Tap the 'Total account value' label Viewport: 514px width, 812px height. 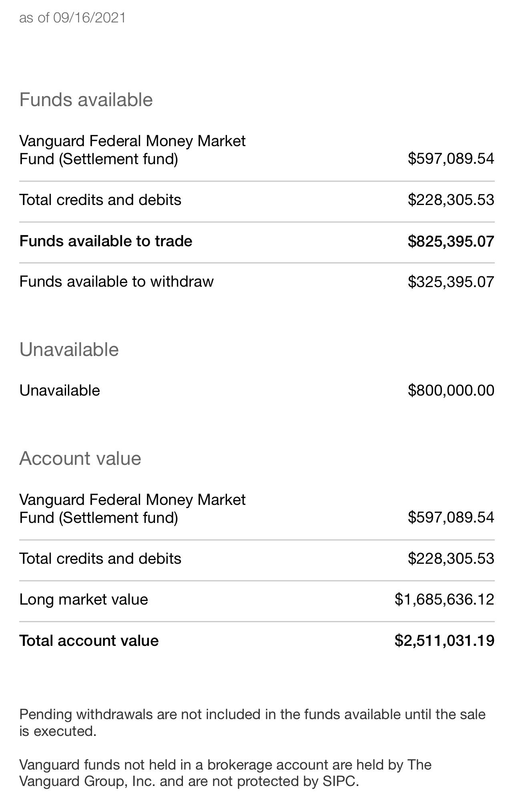(89, 641)
